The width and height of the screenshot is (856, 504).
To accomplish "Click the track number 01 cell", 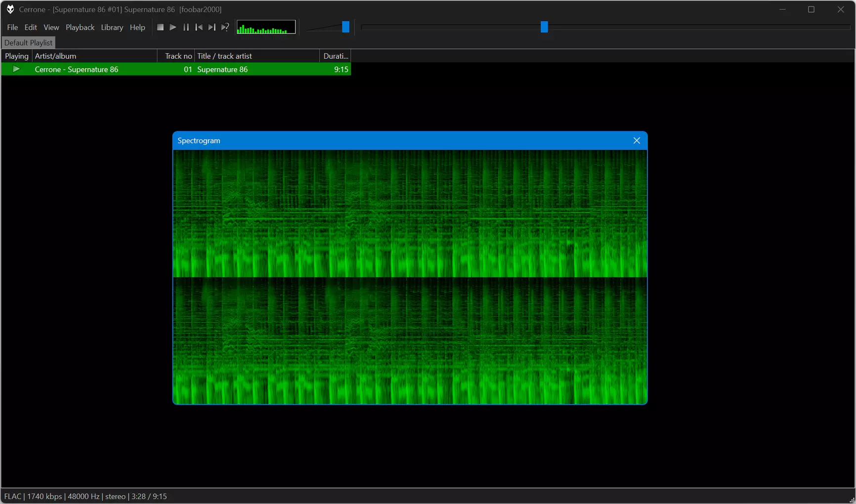I will [188, 69].
